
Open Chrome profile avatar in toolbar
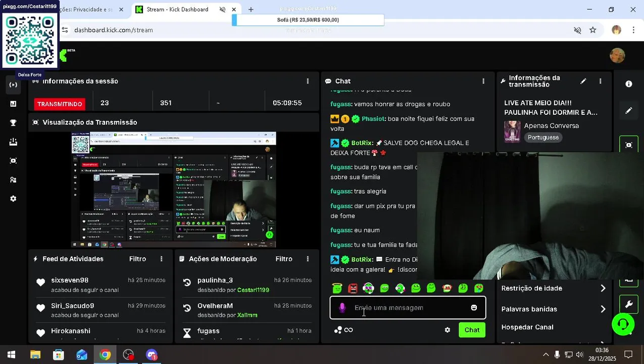click(x=616, y=30)
